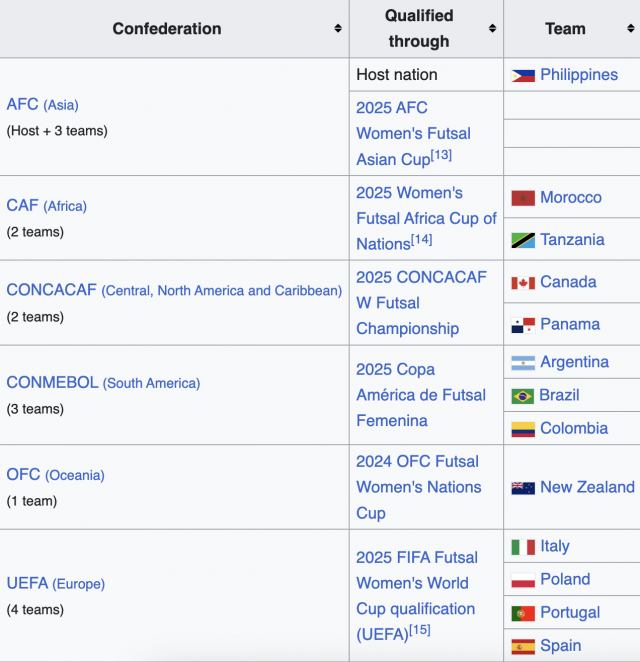Click the Morocco flag icon
The width and height of the screenshot is (640, 662).
click(523, 198)
